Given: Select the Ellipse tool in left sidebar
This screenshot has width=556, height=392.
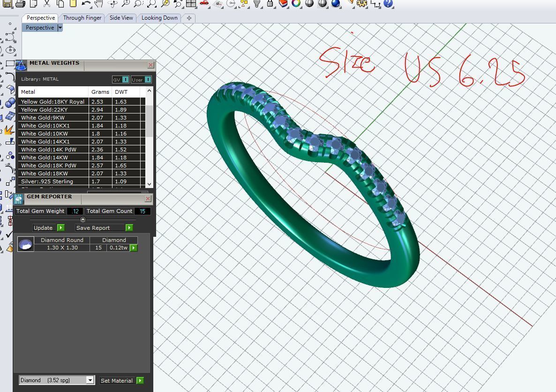Looking at the screenshot, I should 10,50.
